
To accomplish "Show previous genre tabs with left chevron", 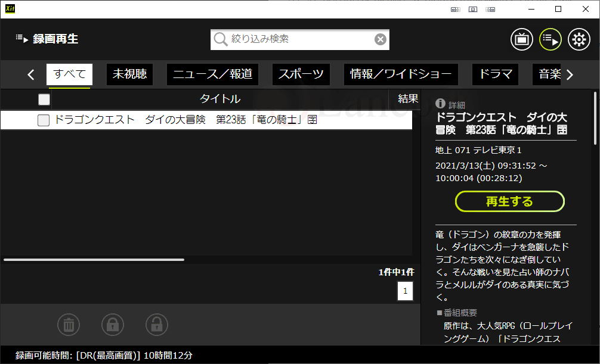I will pyautogui.click(x=32, y=74).
